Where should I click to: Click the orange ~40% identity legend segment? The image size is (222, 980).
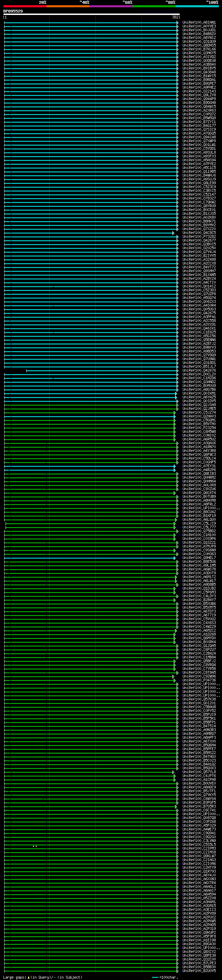[68, 6]
